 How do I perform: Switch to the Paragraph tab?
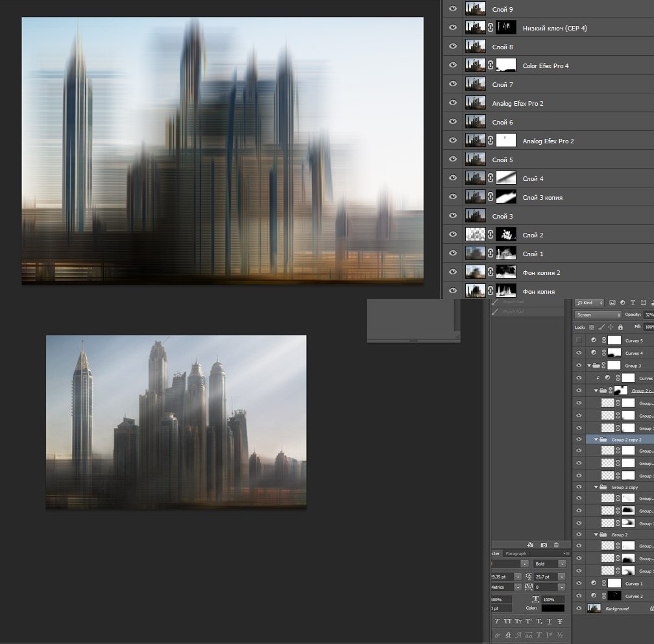pyautogui.click(x=516, y=553)
